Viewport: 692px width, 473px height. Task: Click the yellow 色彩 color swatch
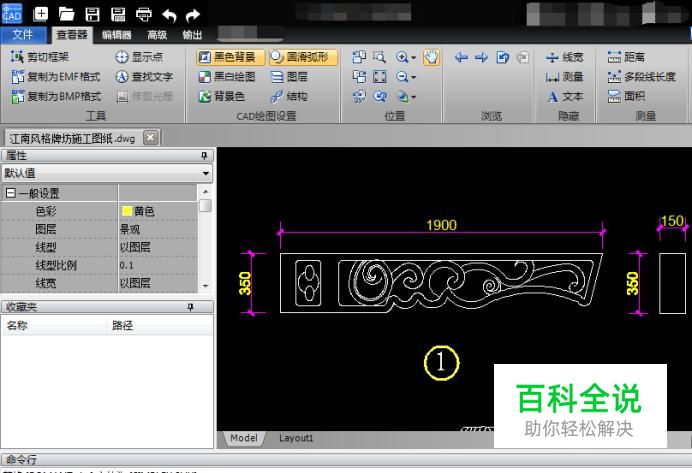127,211
